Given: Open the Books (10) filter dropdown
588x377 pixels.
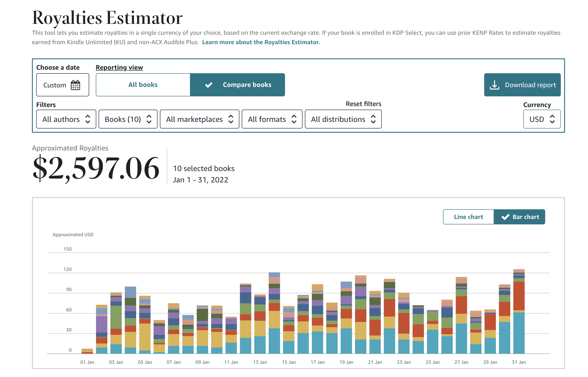Looking at the screenshot, I should [x=128, y=119].
